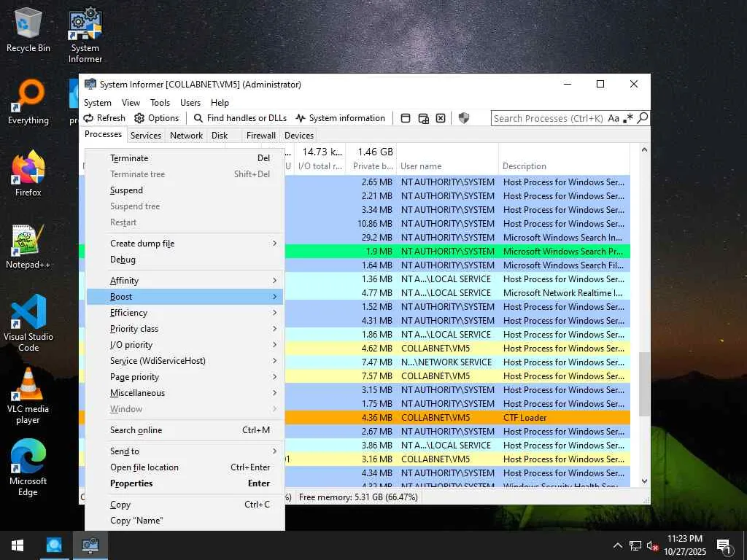Focus the Search Processes field

(548, 118)
